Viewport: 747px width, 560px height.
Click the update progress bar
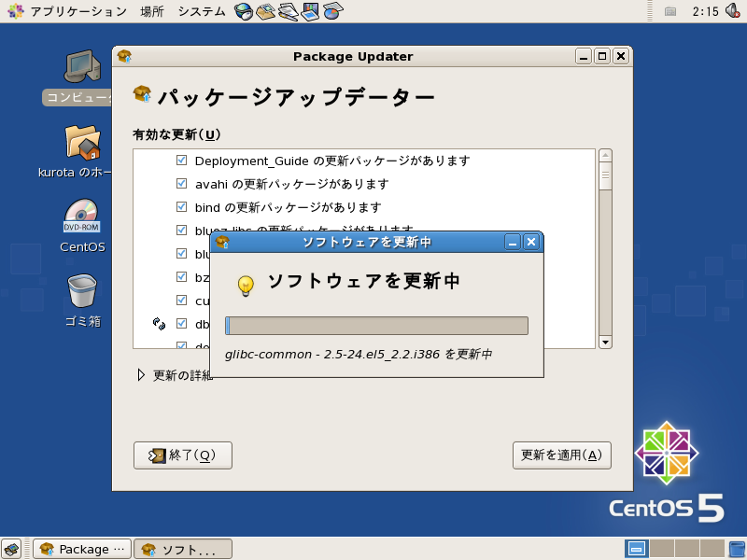pos(376,326)
